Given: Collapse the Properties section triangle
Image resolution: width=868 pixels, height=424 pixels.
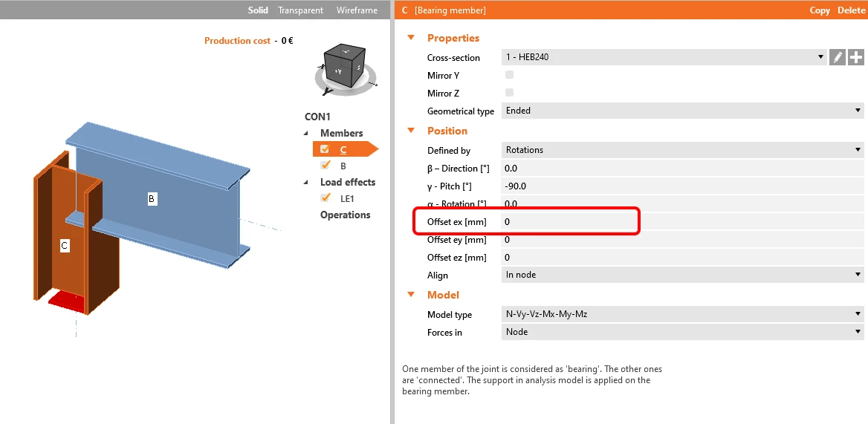Looking at the screenshot, I should pyautogui.click(x=411, y=38).
